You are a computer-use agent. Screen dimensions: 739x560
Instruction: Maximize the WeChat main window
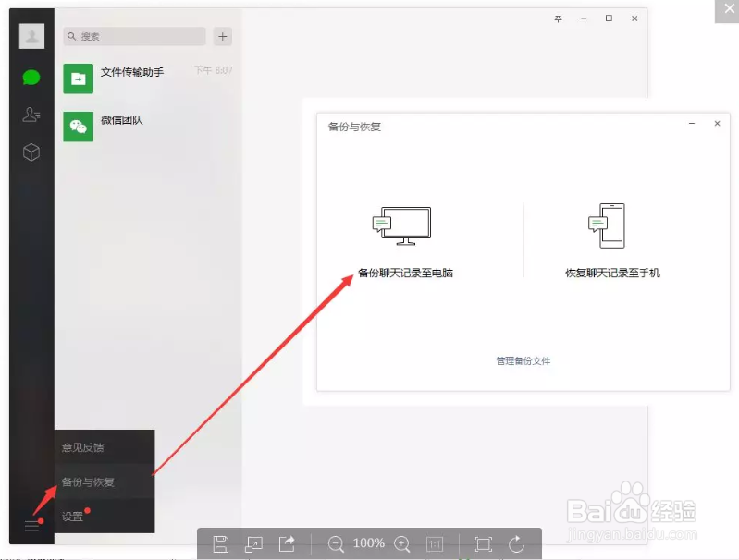tap(609, 18)
